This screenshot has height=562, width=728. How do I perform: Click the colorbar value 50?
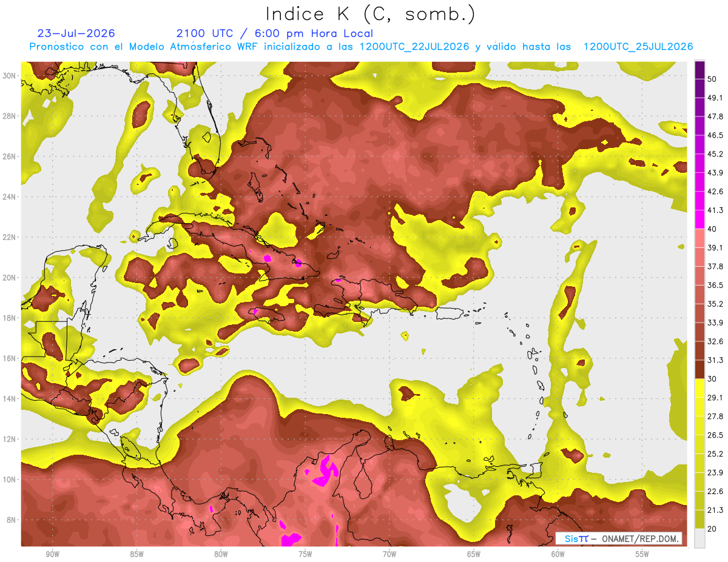tap(712, 79)
